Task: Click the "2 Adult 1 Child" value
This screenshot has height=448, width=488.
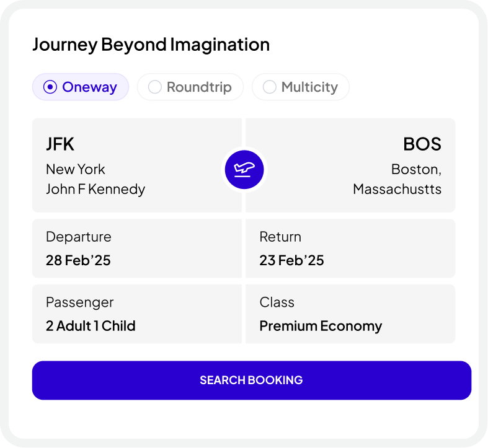Action: pos(91,326)
